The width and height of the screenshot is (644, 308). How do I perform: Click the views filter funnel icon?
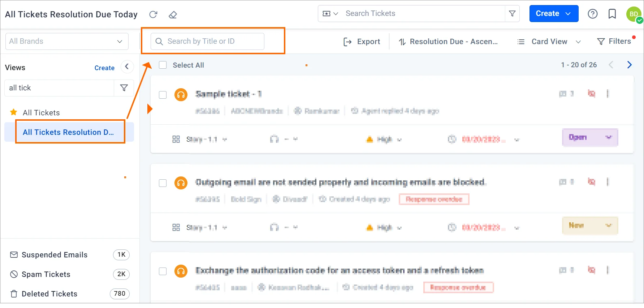tap(124, 88)
